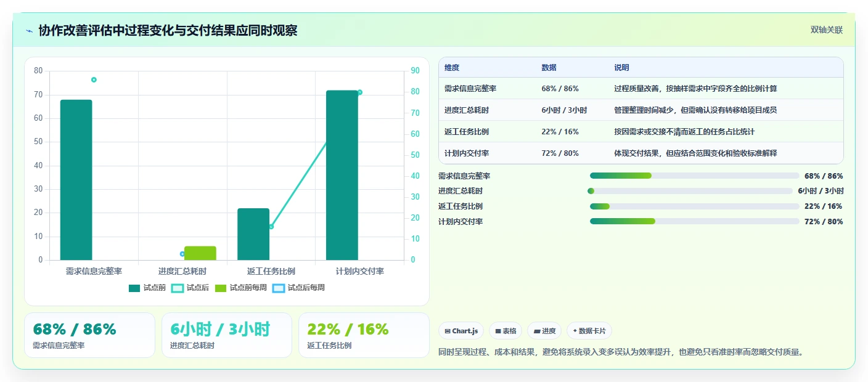This screenshot has width=868, height=382.
Task: Open the 6小时 / 3小时 data card
Action: point(227,335)
